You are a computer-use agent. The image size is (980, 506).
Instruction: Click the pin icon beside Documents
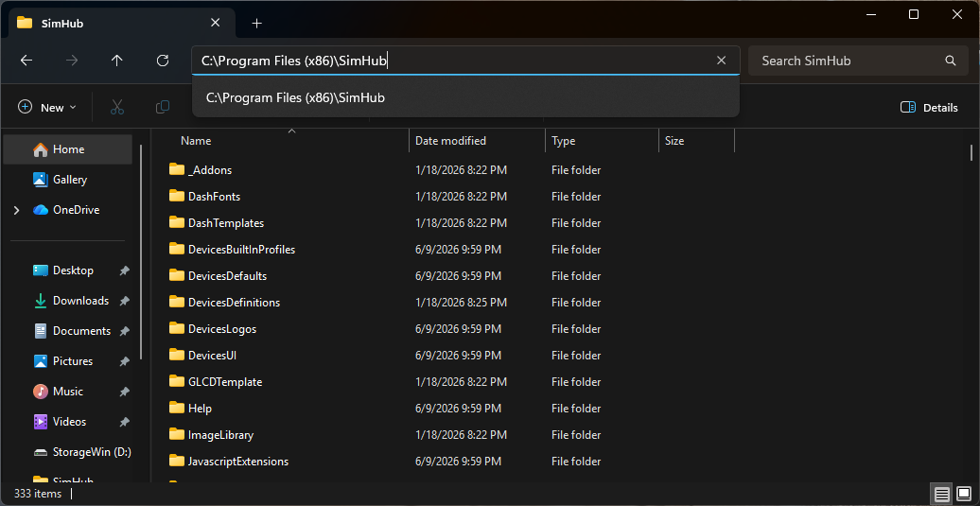(x=124, y=331)
